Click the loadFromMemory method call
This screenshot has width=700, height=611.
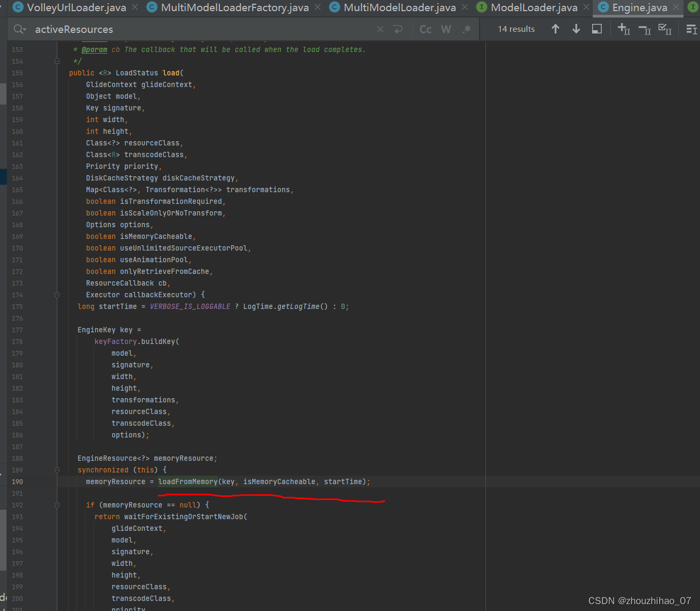(x=188, y=481)
